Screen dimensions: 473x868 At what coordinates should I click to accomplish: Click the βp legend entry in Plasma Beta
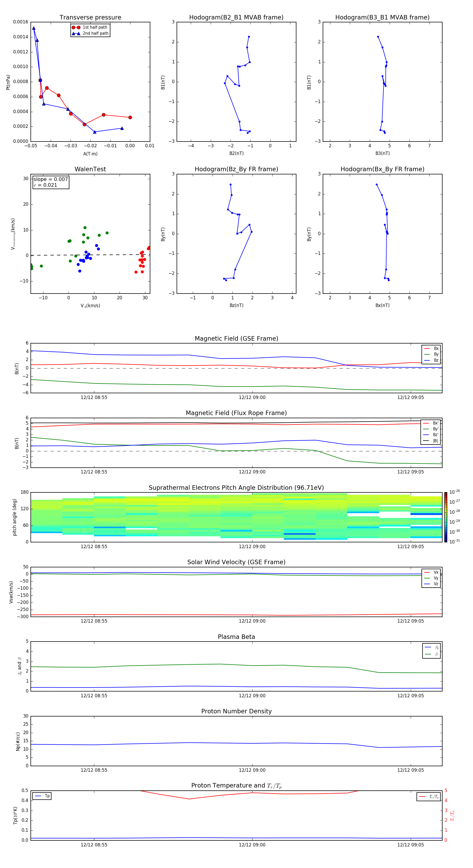[x=431, y=647]
